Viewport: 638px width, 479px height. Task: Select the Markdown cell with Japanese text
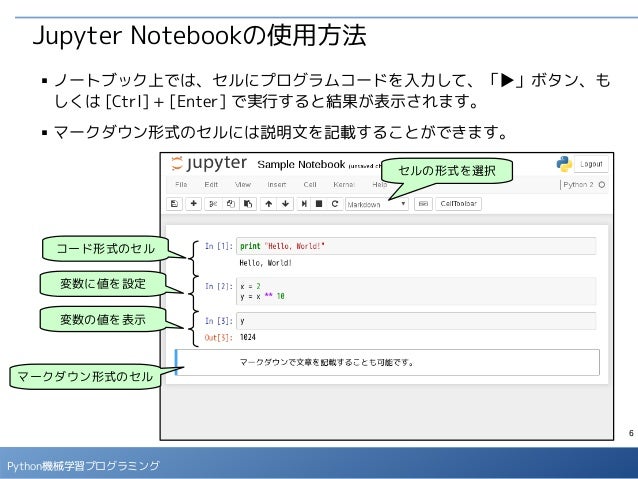pyautogui.click(x=387, y=362)
